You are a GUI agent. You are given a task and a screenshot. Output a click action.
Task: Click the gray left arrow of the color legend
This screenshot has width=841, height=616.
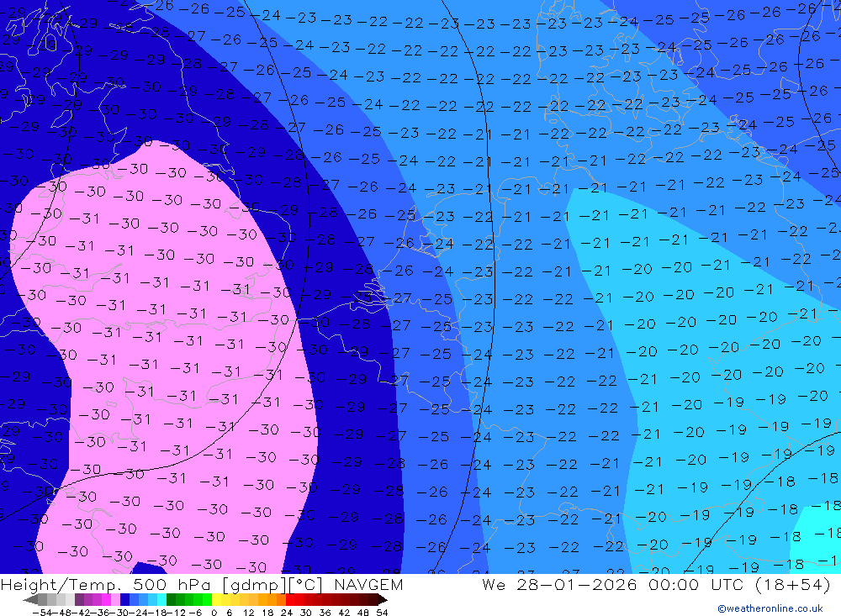(31, 600)
